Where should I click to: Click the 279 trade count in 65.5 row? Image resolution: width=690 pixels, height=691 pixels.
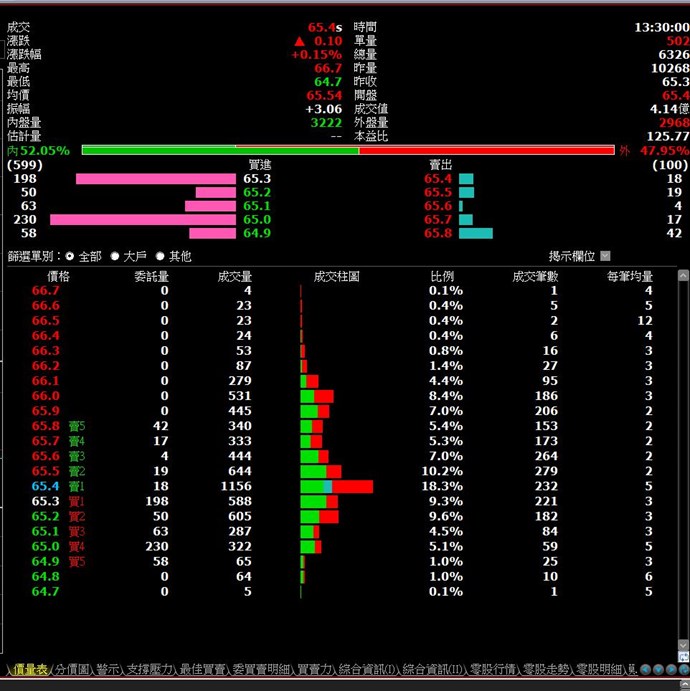pos(546,472)
